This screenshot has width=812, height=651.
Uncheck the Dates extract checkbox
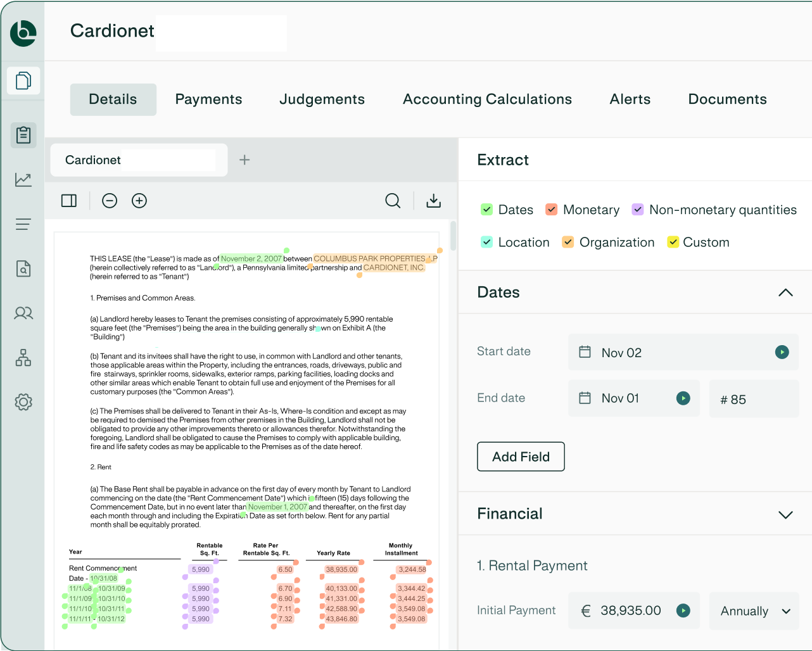coord(486,210)
